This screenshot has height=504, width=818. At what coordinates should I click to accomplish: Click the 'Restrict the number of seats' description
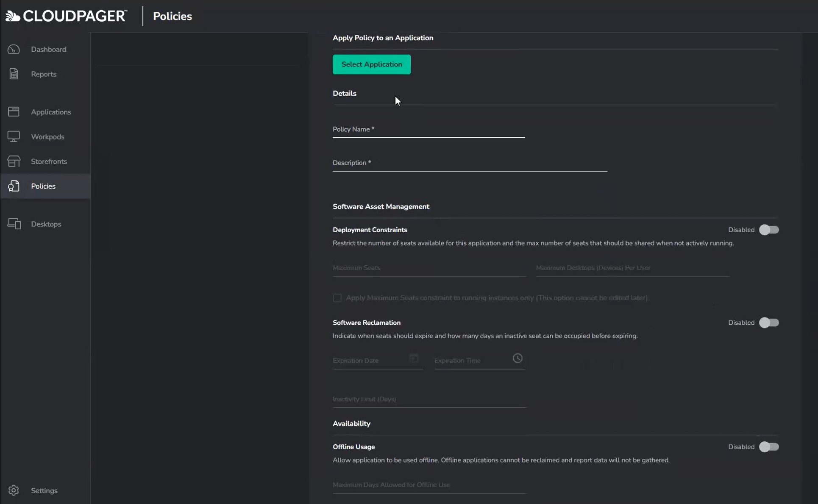[533, 243]
